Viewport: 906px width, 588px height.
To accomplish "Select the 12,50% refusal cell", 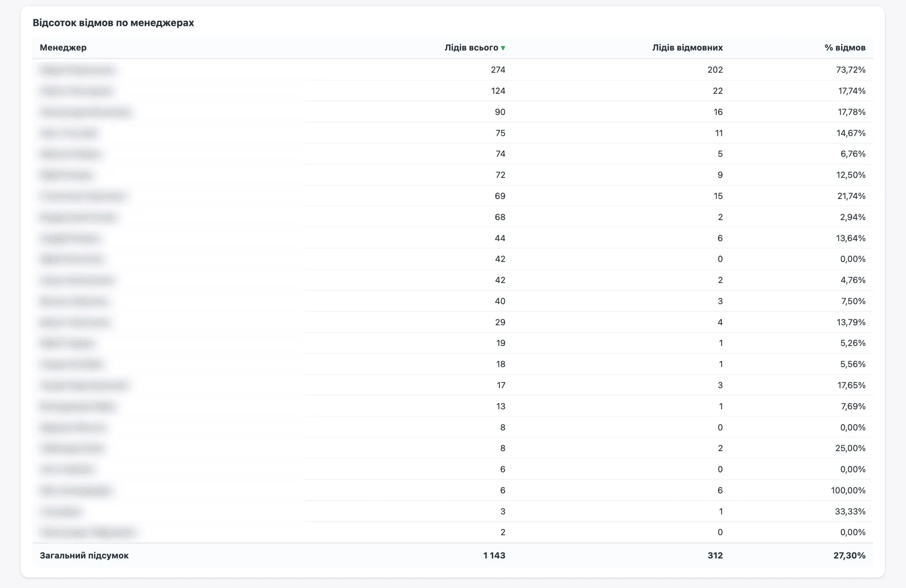I will click(x=851, y=175).
